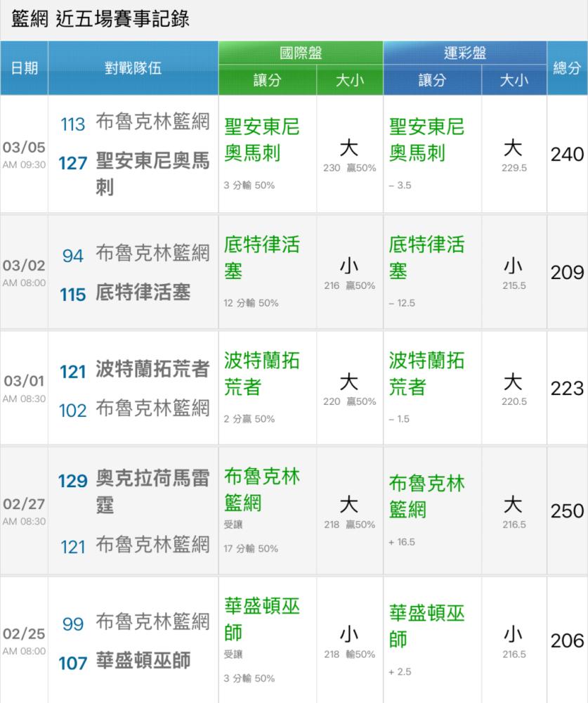
Task: Click 大小 header under 運彩盤
Action: point(514,80)
